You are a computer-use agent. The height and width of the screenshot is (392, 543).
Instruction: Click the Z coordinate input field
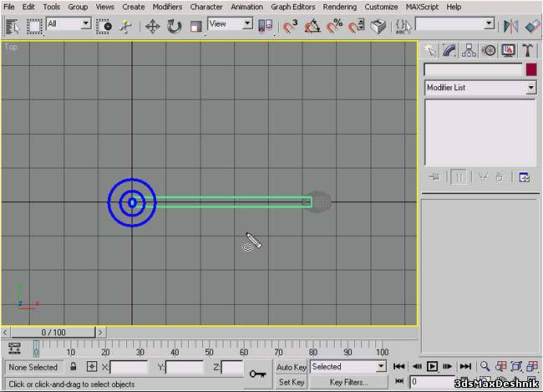(x=232, y=367)
